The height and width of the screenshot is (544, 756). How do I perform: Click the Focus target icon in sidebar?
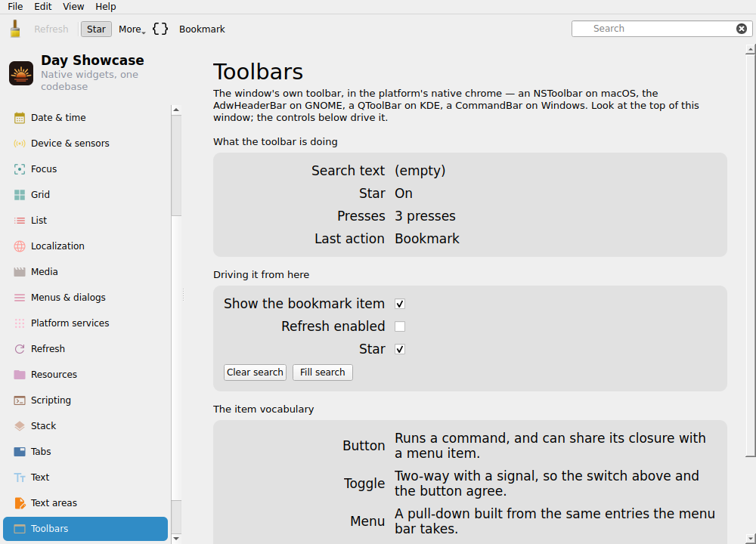click(20, 169)
